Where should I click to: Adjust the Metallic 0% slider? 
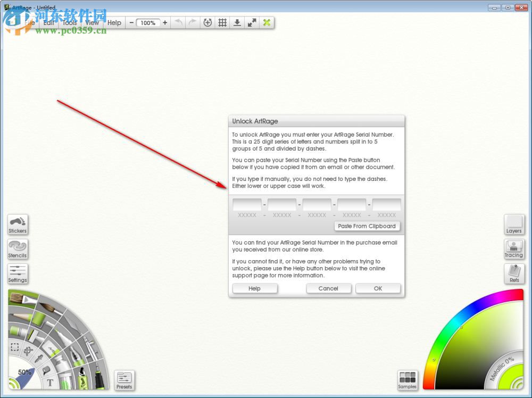pyautogui.click(x=503, y=368)
